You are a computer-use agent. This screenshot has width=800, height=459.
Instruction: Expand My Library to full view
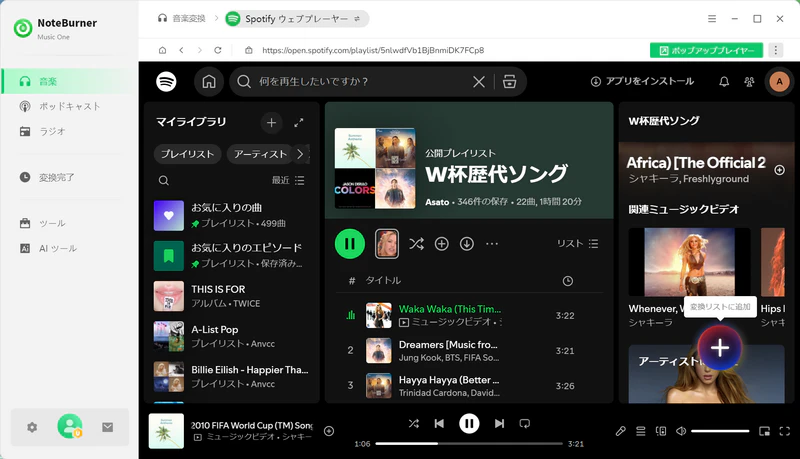coord(299,122)
